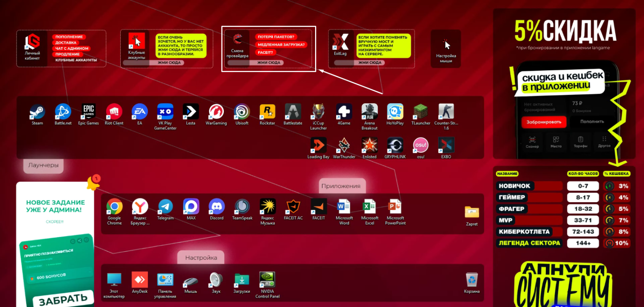Launch Battle.net from the launchers row
644x307 pixels.
63,112
